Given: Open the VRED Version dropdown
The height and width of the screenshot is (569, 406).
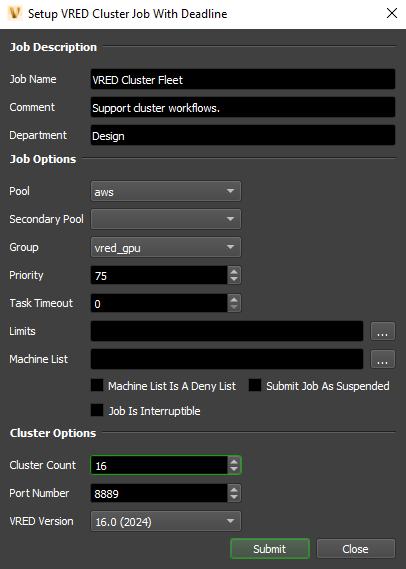Looking at the screenshot, I should [x=166, y=521].
